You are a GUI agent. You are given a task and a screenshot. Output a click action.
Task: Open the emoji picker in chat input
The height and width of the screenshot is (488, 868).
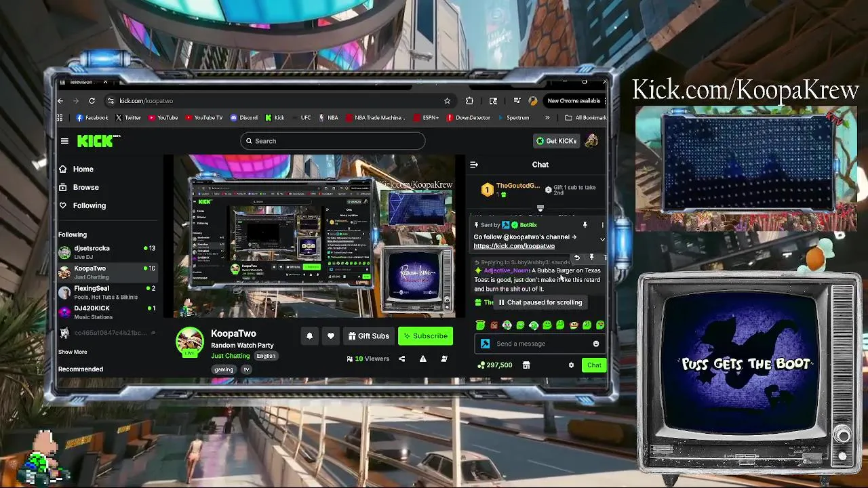pos(596,344)
